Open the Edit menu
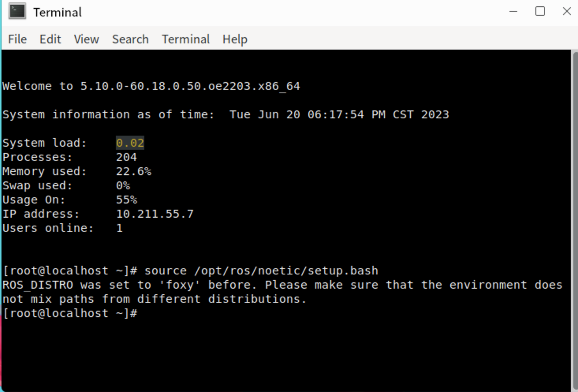The width and height of the screenshot is (578, 392). (x=50, y=39)
